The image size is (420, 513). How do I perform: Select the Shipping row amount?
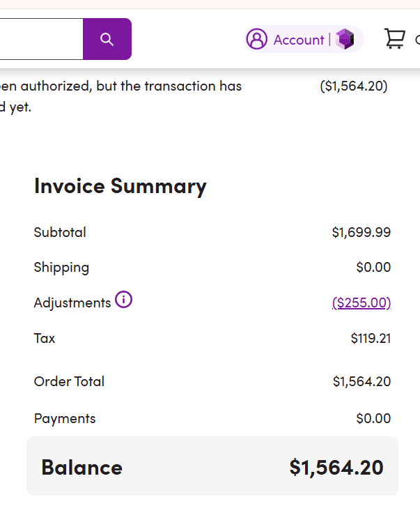373,267
